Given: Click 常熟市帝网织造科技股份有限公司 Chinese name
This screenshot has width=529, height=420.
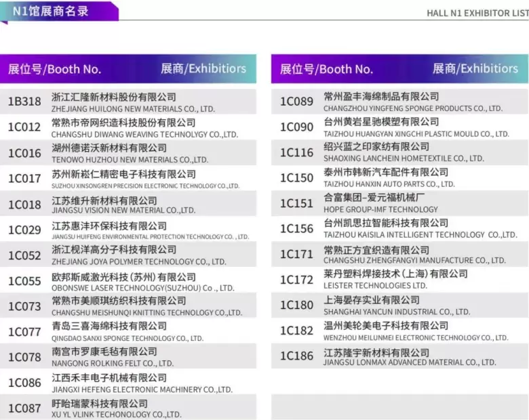Looking at the screenshot, I should (123, 123).
